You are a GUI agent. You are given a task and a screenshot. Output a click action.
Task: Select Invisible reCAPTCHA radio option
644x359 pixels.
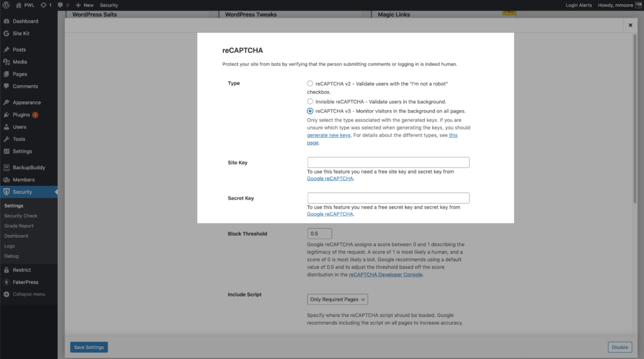[310, 101]
